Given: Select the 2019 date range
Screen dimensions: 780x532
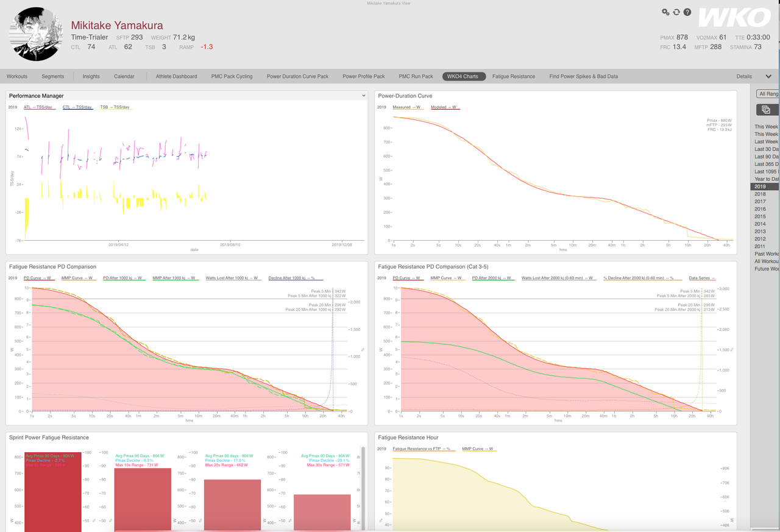Looking at the screenshot, I should coord(765,187).
